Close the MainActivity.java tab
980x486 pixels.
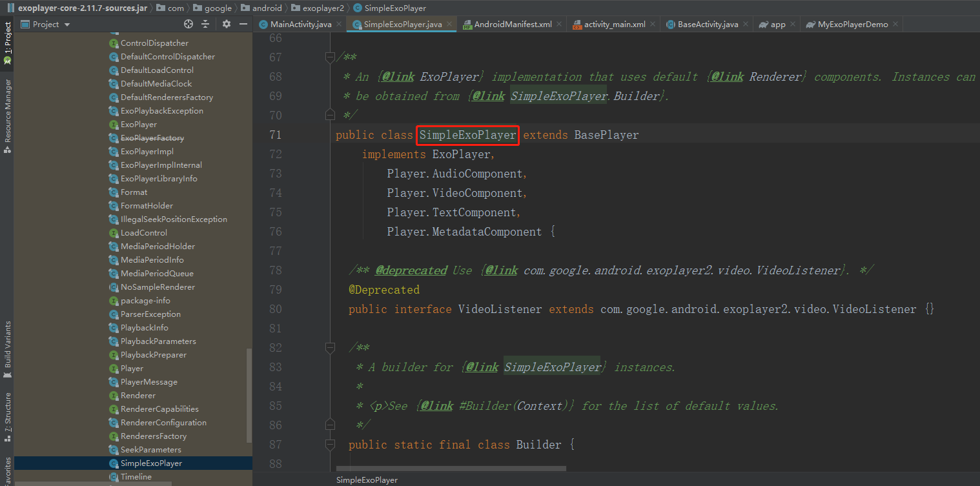tap(339, 25)
